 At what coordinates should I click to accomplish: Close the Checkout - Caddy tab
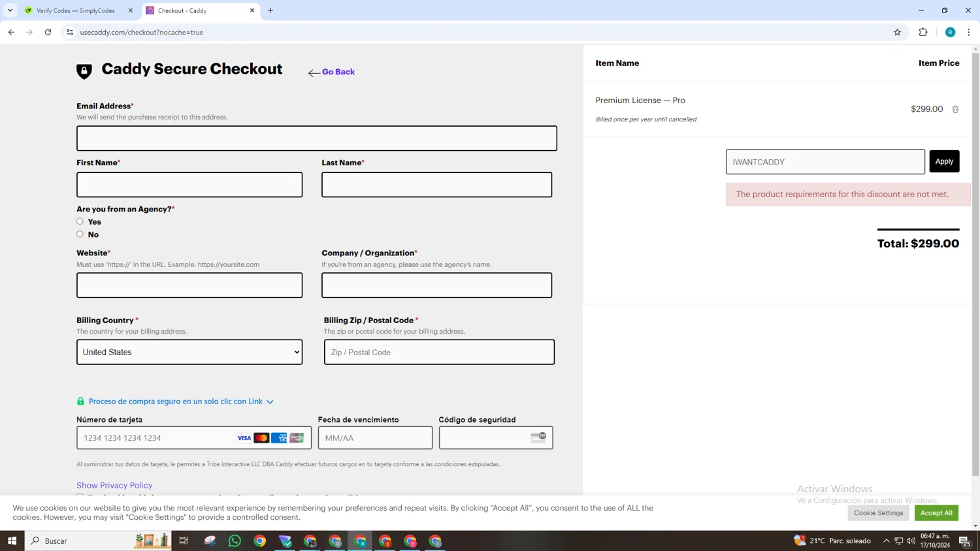point(252,10)
